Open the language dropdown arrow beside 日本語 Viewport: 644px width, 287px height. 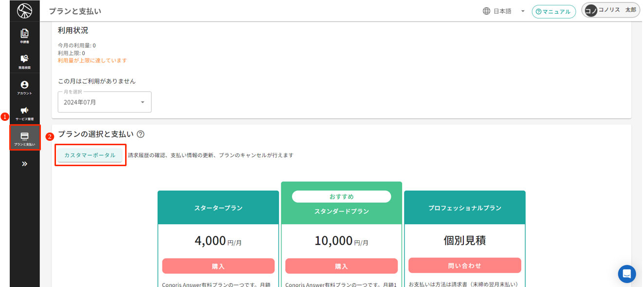click(523, 11)
